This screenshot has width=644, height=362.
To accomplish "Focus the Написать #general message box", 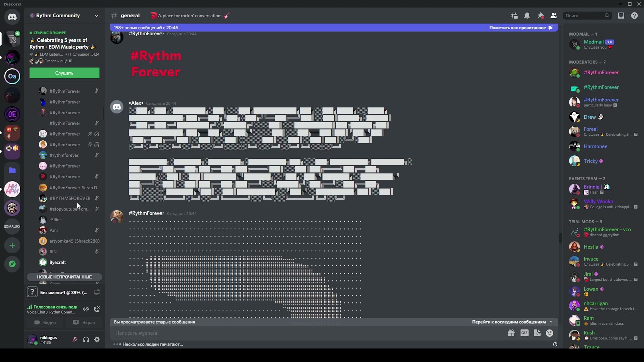I will (x=307, y=333).
